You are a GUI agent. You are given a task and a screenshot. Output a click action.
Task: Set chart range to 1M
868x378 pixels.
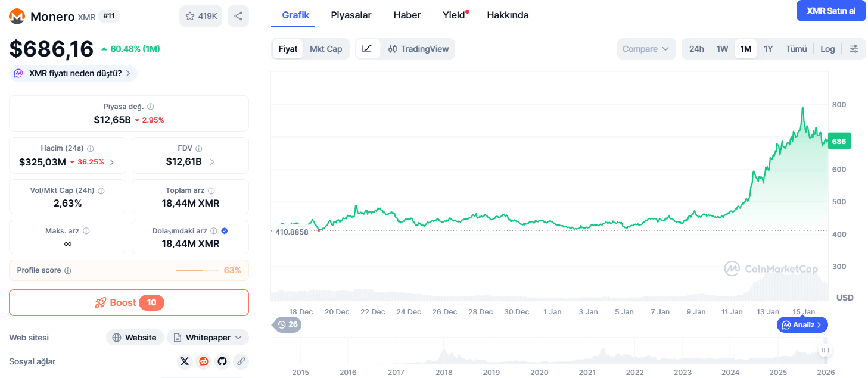pos(745,49)
